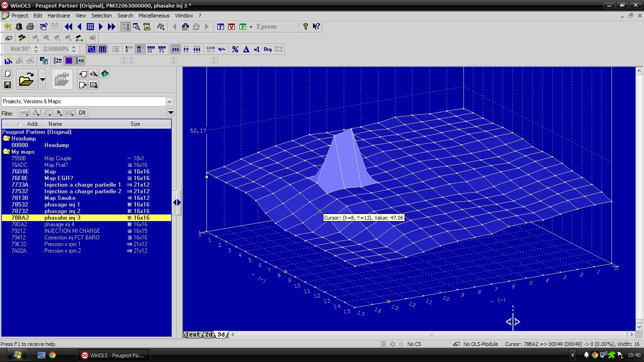Open the Projects, Versions & Maps dropdown

(169, 101)
